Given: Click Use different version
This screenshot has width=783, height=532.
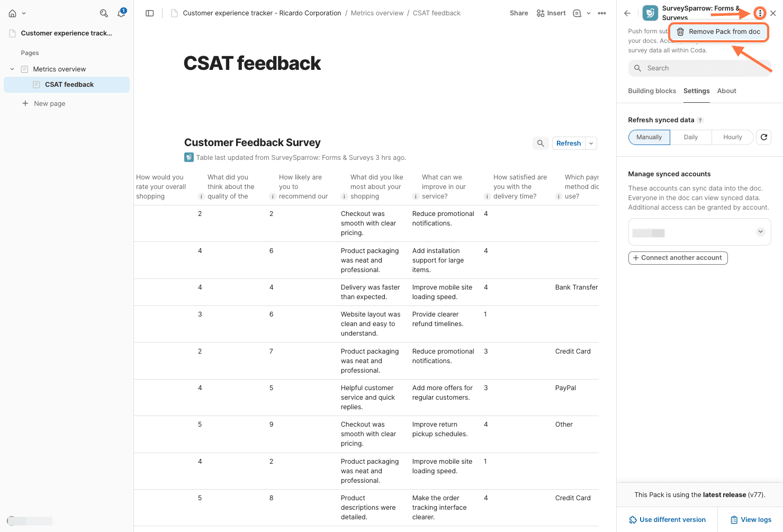Looking at the screenshot, I should tap(667, 520).
